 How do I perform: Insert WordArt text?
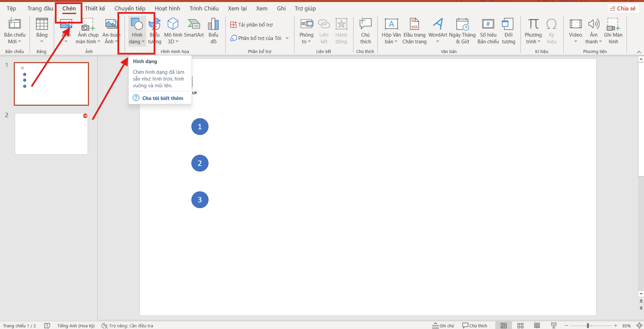[438, 30]
